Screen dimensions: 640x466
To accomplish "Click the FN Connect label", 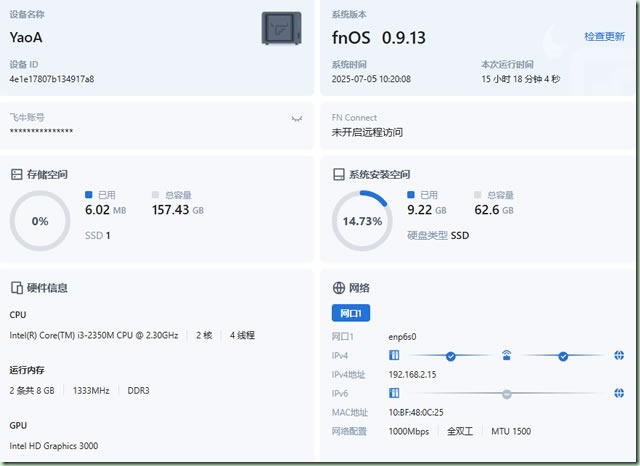I will click(354, 118).
